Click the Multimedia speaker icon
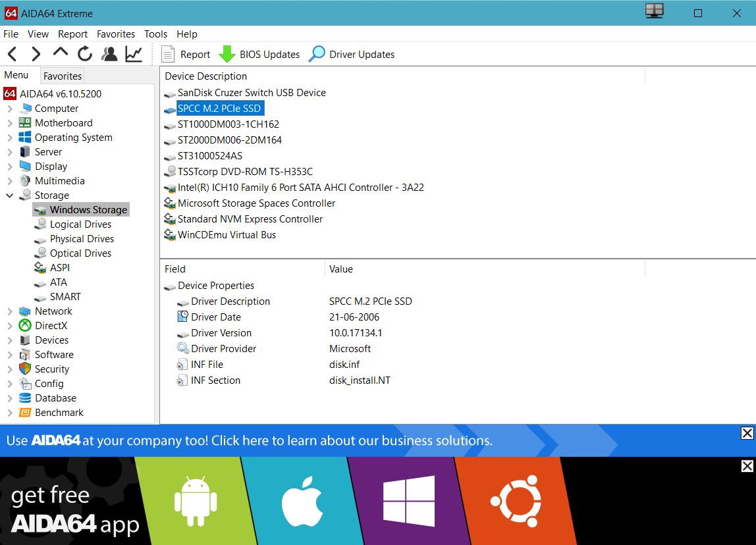756x545 pixels. (x=25, y=181)
